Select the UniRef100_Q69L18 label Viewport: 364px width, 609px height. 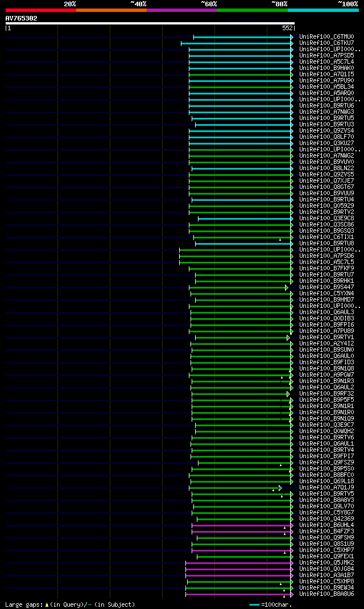[326, 481]
